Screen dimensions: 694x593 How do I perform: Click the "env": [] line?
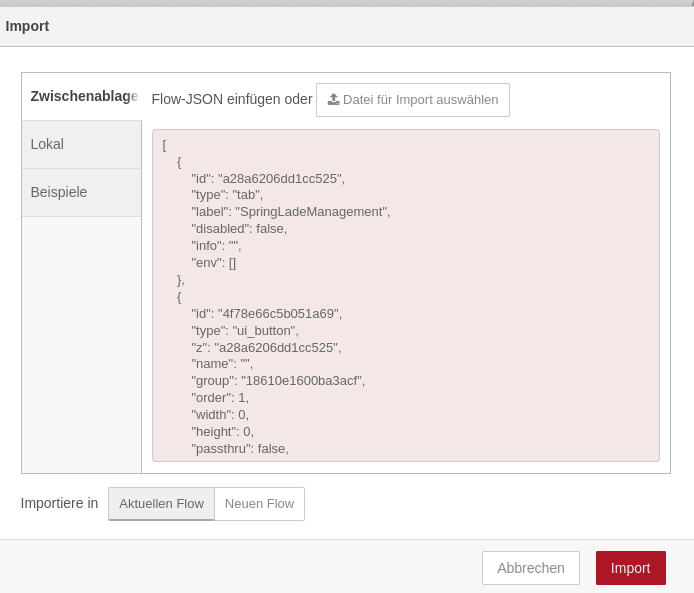pyautogui.click(x=214, y=263)
